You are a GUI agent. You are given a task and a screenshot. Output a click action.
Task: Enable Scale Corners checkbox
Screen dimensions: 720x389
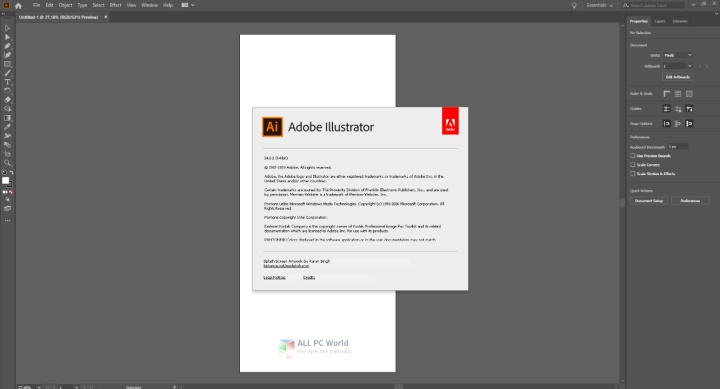[x=633, y=164]
